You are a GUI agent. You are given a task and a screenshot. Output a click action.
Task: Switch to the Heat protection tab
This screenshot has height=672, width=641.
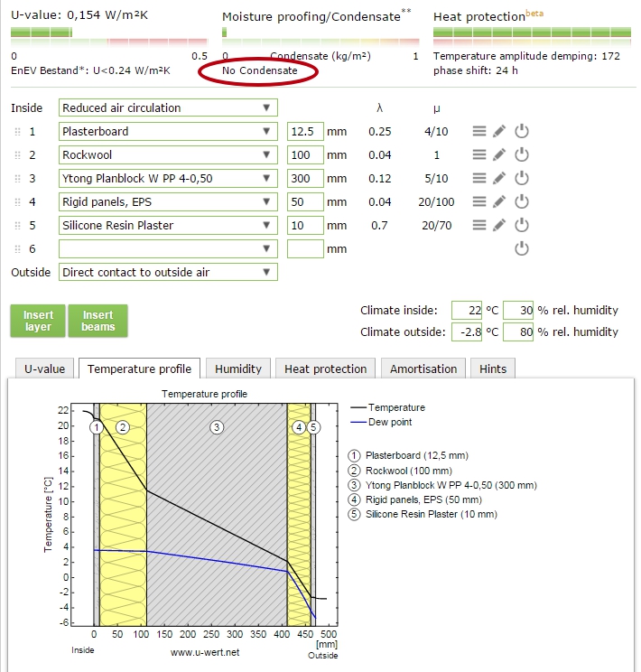[326, 369]
